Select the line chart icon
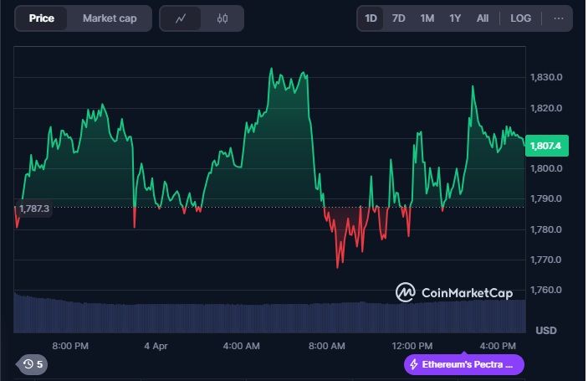This screenshot has height=381, width=588. pyautogui.click(x=181, y=18)
